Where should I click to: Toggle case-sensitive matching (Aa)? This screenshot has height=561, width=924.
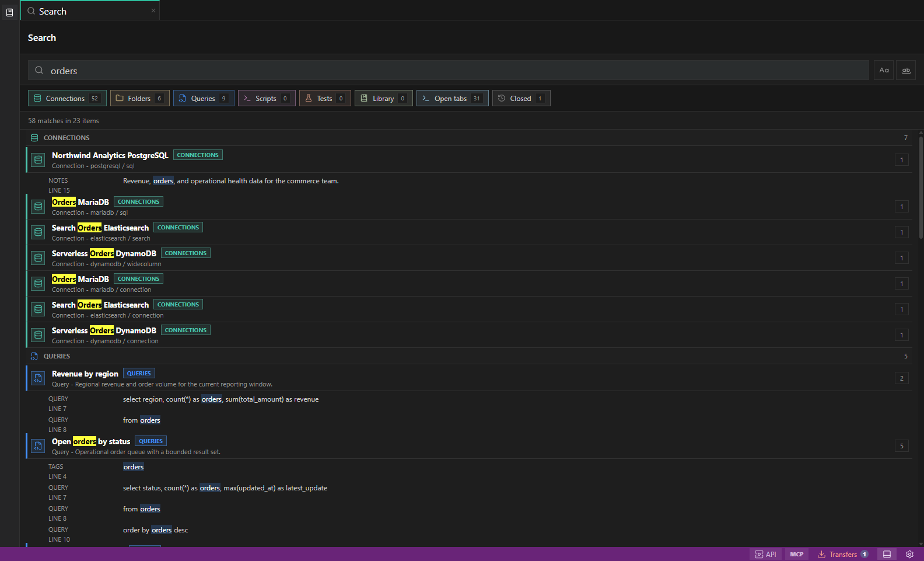pos(884,71)
